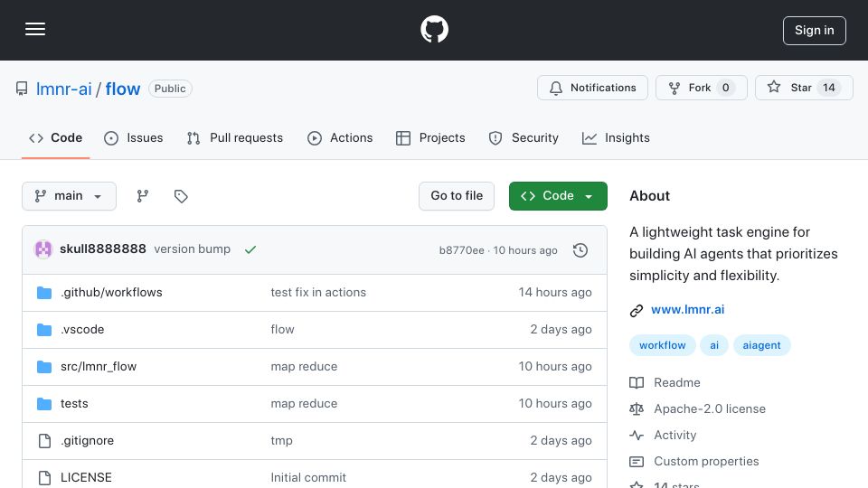Click the Go to file button
The width and height of the screenshot is (868, 488).
pyautogui.click(x=457, y=196)
